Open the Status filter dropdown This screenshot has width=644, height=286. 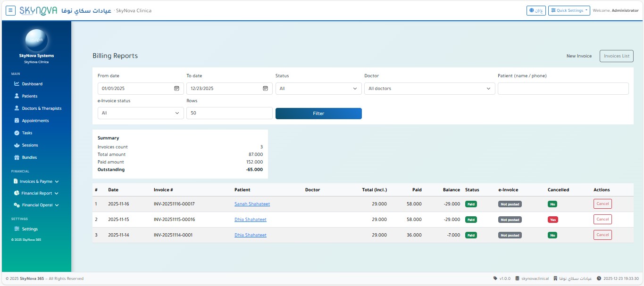(318, 89)
